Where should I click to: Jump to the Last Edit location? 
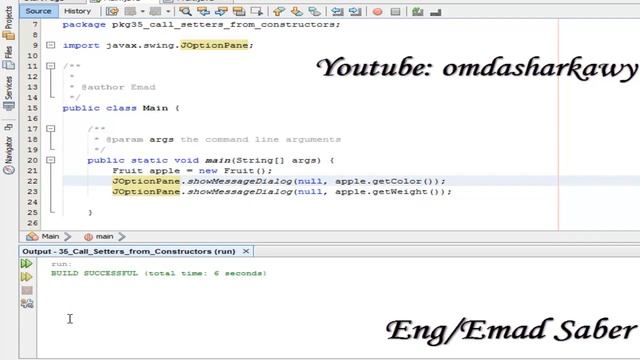coord(112,11)
